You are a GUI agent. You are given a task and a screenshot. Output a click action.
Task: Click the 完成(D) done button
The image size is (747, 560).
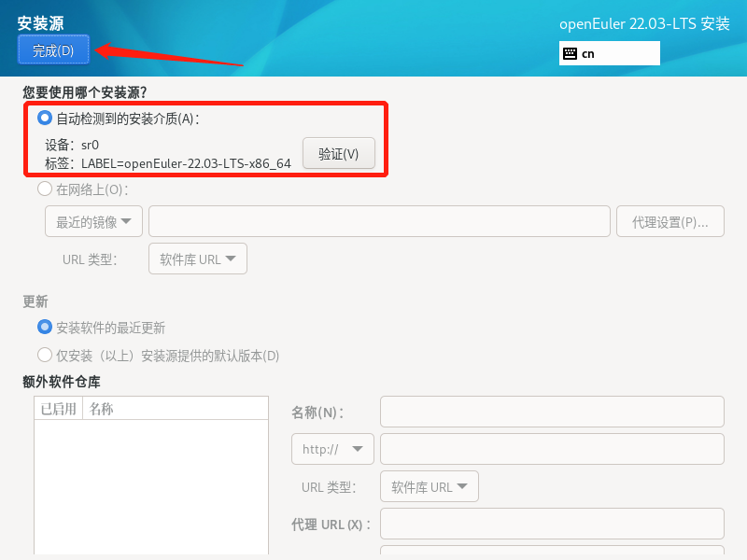pos(53,49)
